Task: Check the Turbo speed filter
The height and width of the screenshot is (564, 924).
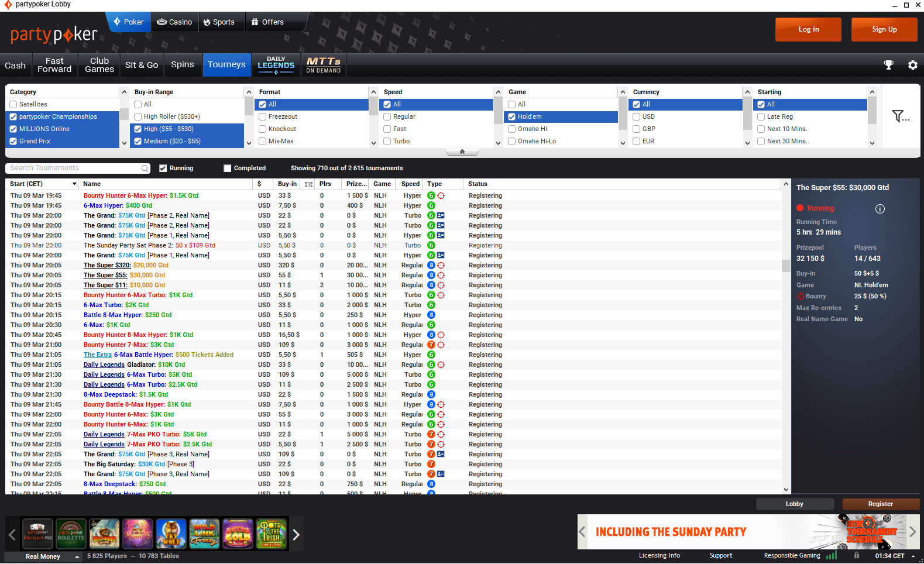Action: [x=387, y=141]
